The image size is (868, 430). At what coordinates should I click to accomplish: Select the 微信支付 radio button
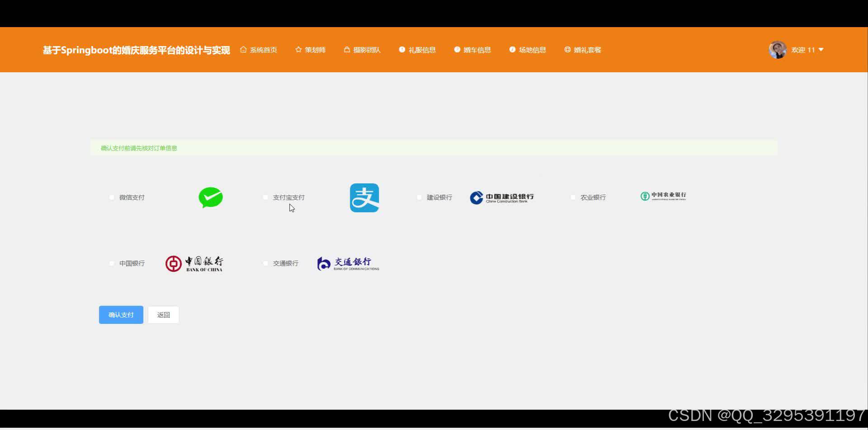pyautogui.click(x=112, y=197)
